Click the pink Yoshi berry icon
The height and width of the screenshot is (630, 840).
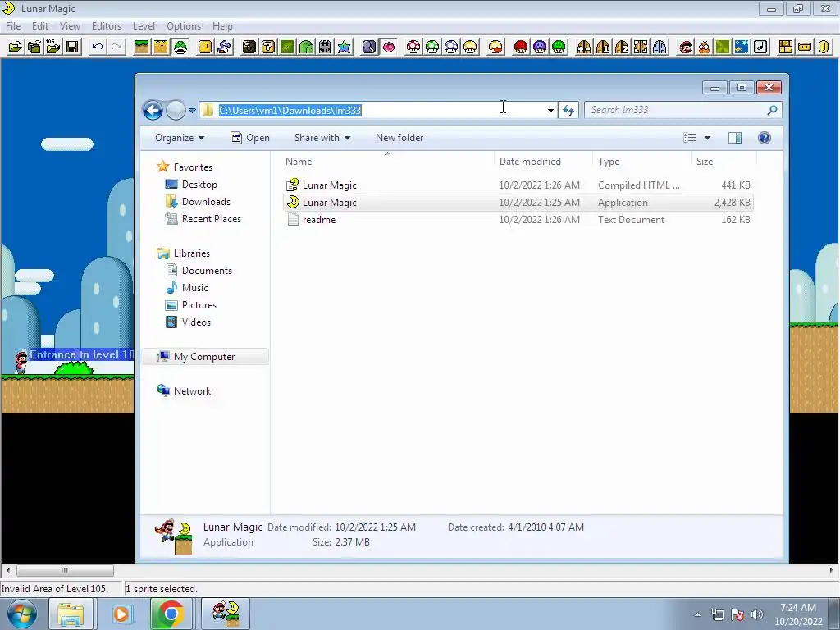[x=388, y=47]
